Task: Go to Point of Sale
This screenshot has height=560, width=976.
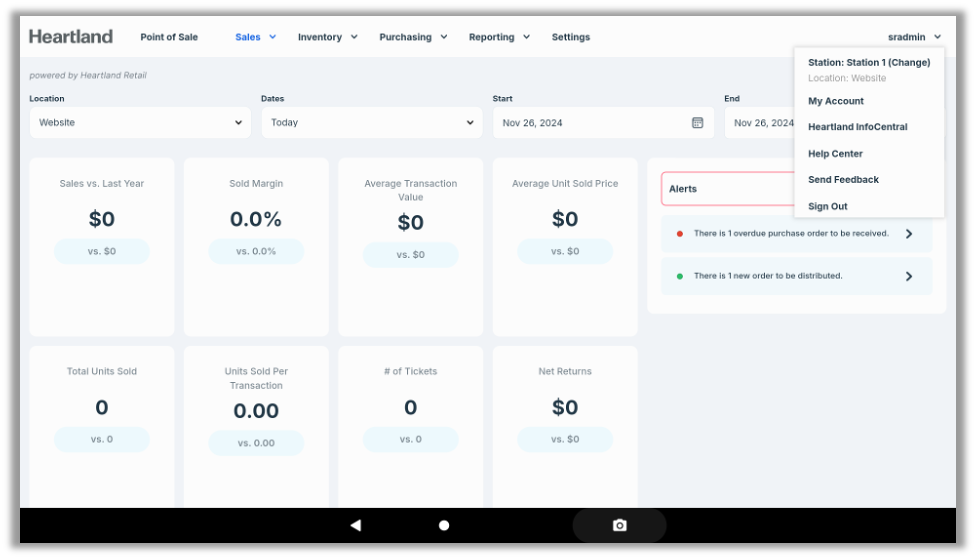Action: tap(169, 37)
